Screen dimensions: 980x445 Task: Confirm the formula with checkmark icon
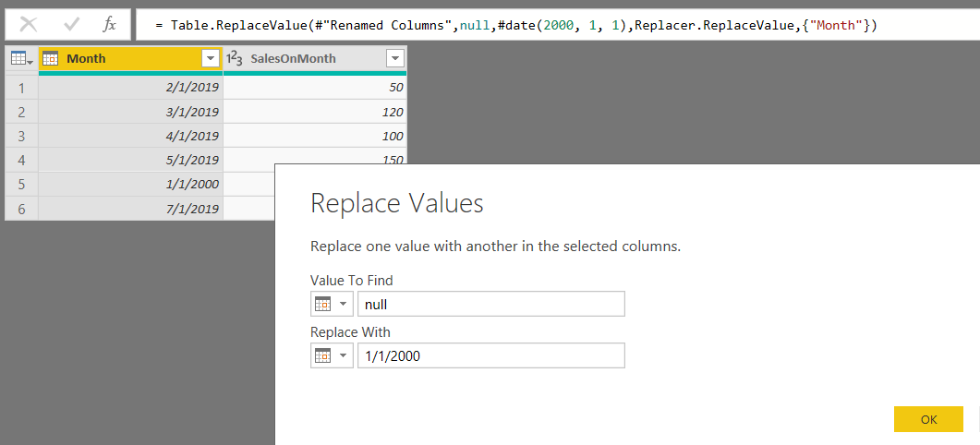(x=71, y=24)
